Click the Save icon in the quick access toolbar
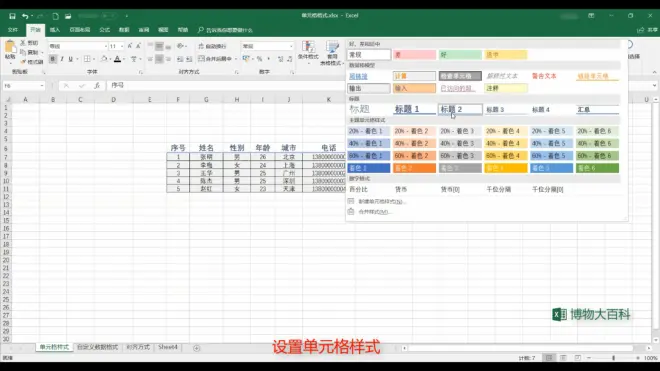Viewport: 660px width, 371px height. (12, 16)
